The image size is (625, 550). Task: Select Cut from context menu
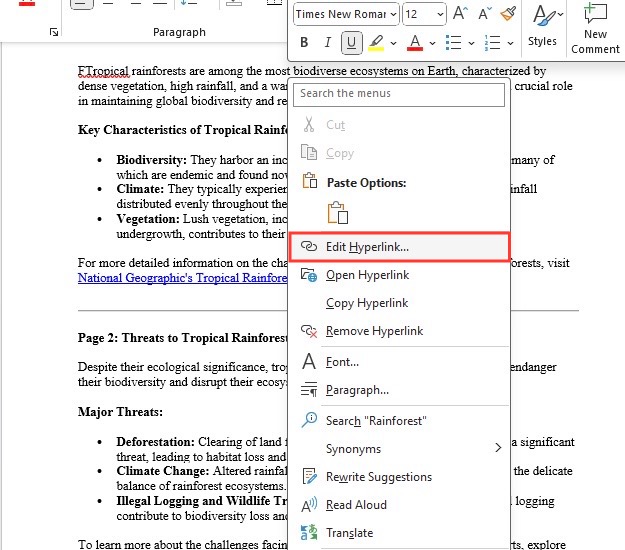tap(399, 125)
